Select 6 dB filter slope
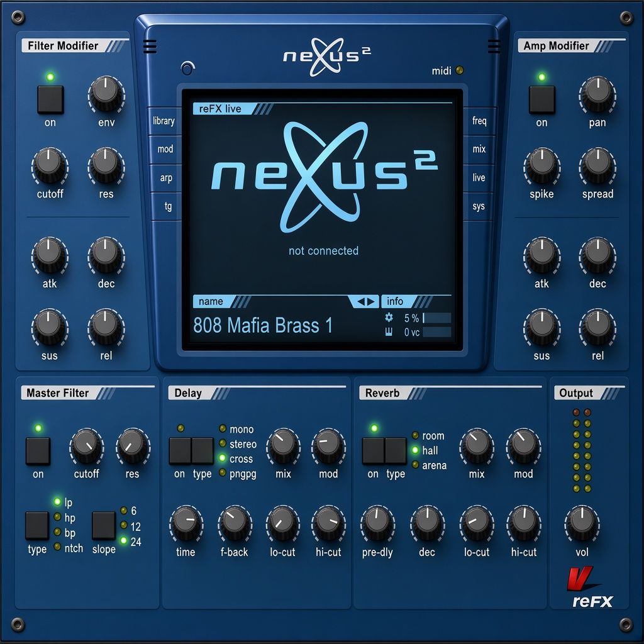 (128, 511)
